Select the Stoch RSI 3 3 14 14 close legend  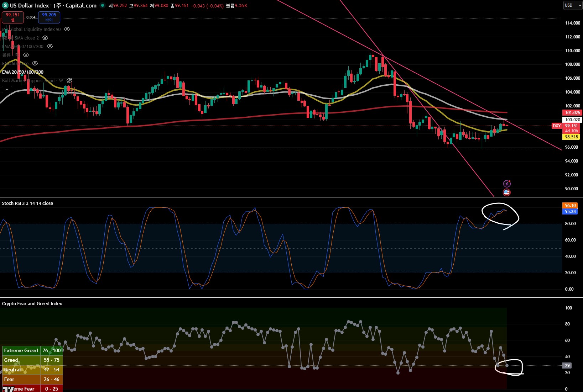point(27,203)
